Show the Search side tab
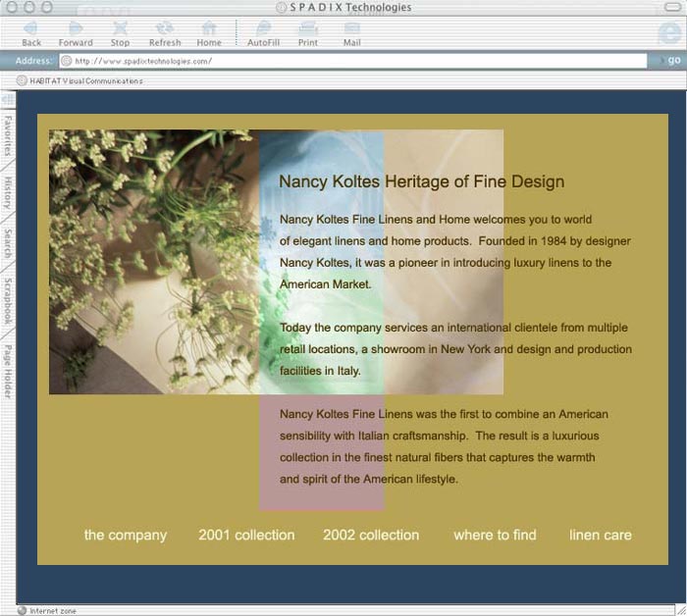Screen dimensions: 687x616 [x=8, y=242]
